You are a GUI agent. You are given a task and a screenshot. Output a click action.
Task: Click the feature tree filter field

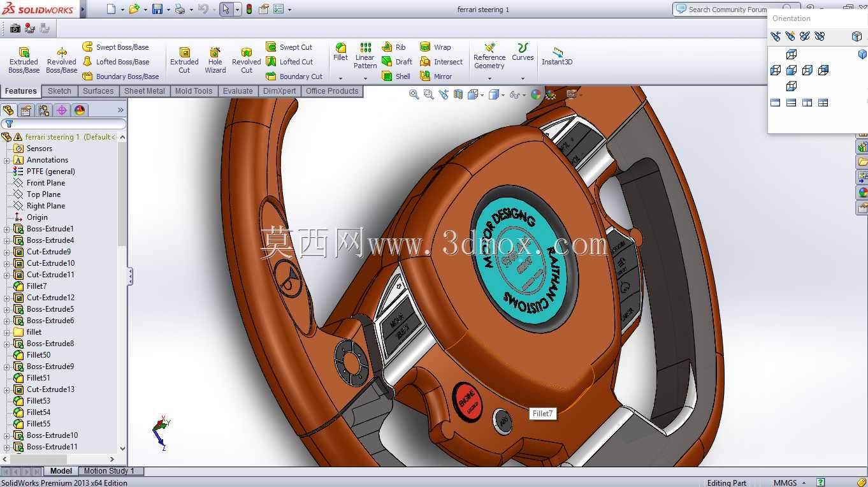64,124
